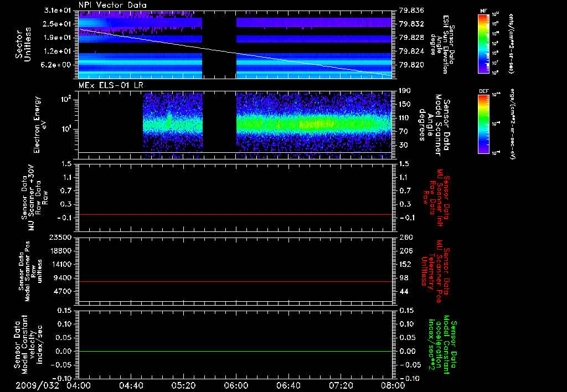Click the 4700 scanner position tick value
The height and width of the screenshot is (392, 567).
[x=62, y=291]
